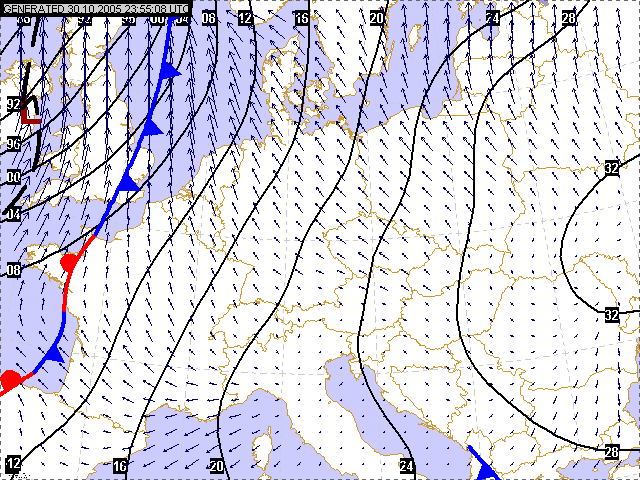Click the topmost blue cold front triangle
The width and height of the screenshot is (640, 480).
(170, 71)
